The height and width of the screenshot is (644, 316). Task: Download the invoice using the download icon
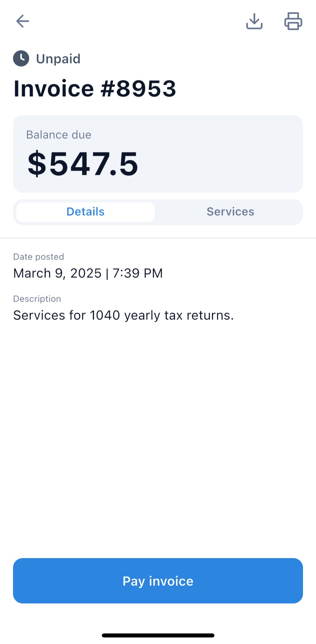pos(254,21)
